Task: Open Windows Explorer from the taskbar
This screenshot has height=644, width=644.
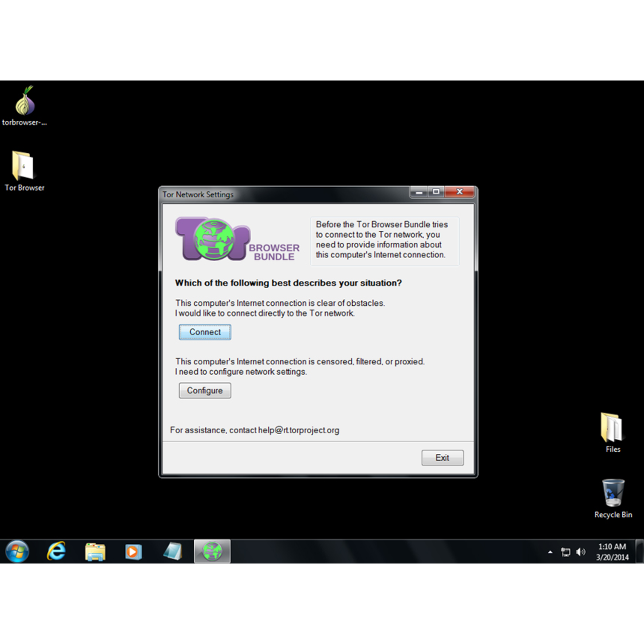Action: (95, 551)
